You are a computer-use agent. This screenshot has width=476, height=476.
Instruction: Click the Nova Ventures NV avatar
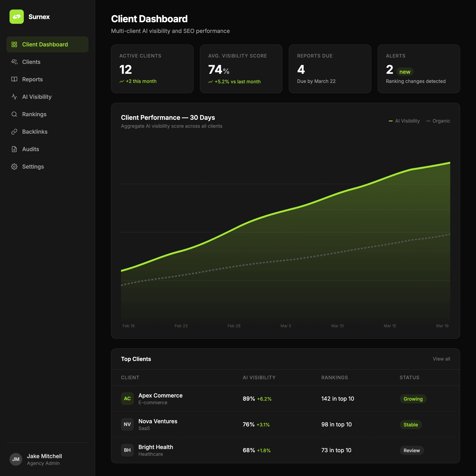[x=127, y=424]
